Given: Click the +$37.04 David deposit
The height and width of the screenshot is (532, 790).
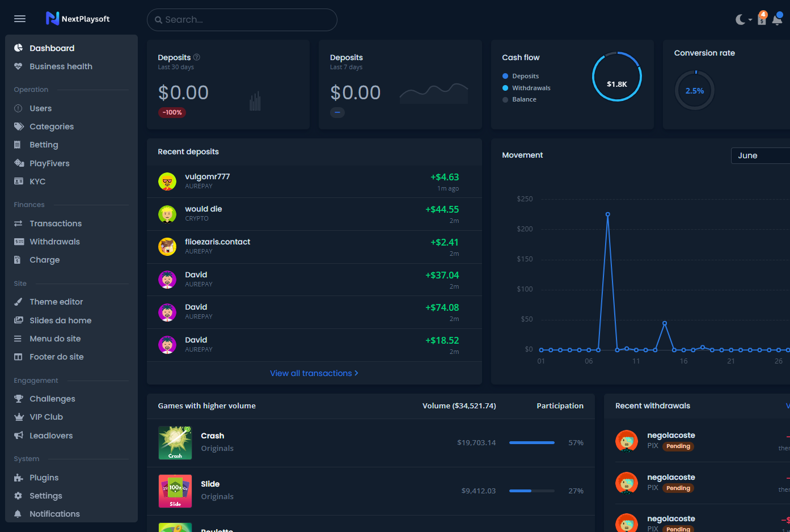Looking at the screenshot, I should (x=442, y=275).
